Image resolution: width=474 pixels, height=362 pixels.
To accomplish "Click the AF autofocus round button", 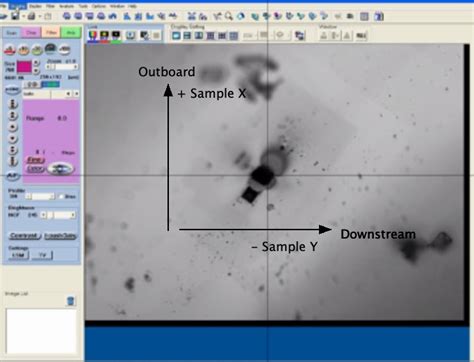I will coord(12,175).
